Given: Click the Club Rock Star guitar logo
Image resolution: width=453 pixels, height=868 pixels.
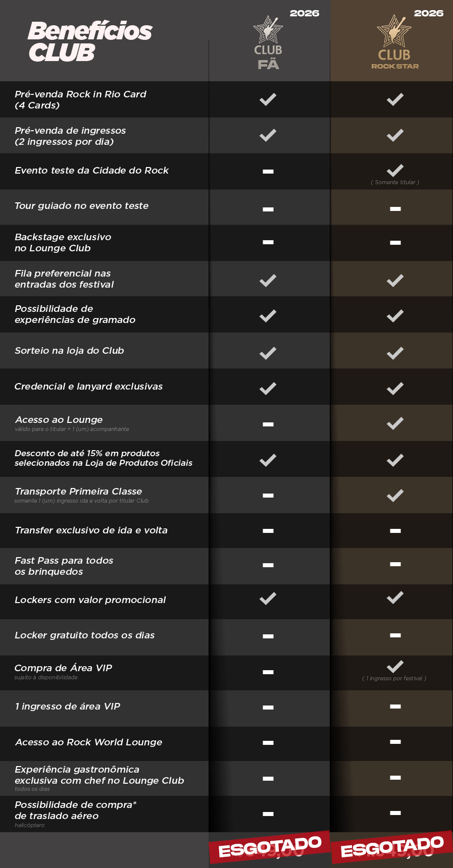Looking at the screenshot, I should (394, 30).
